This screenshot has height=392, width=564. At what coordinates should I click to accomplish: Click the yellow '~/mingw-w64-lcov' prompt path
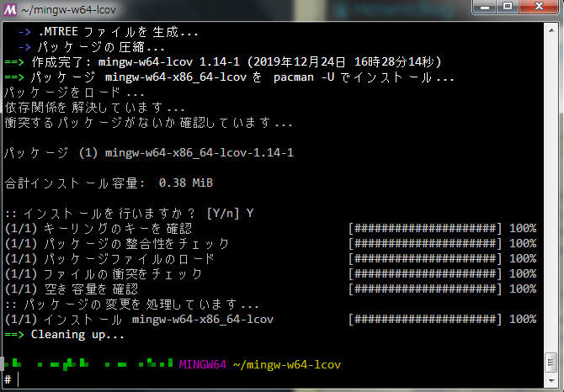pyautogui.click(x=287, y=365)
